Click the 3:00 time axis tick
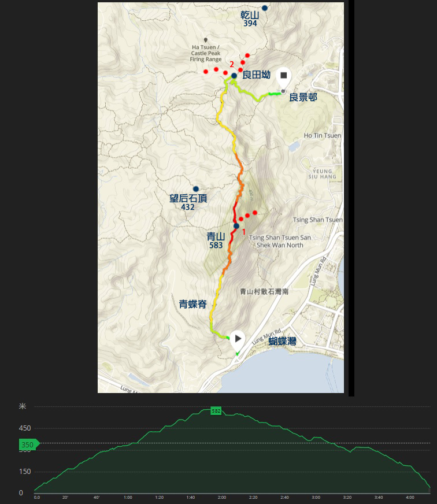Screen dimensions: 437x504 (316, 497)
